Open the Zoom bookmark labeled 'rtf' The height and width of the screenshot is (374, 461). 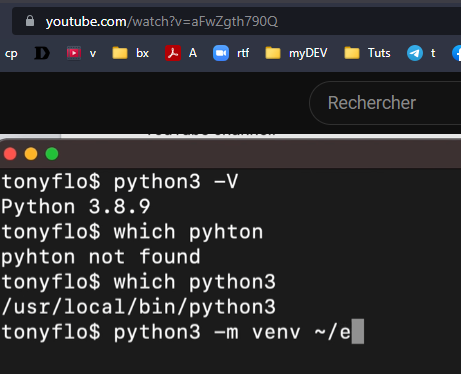point(231,53)
